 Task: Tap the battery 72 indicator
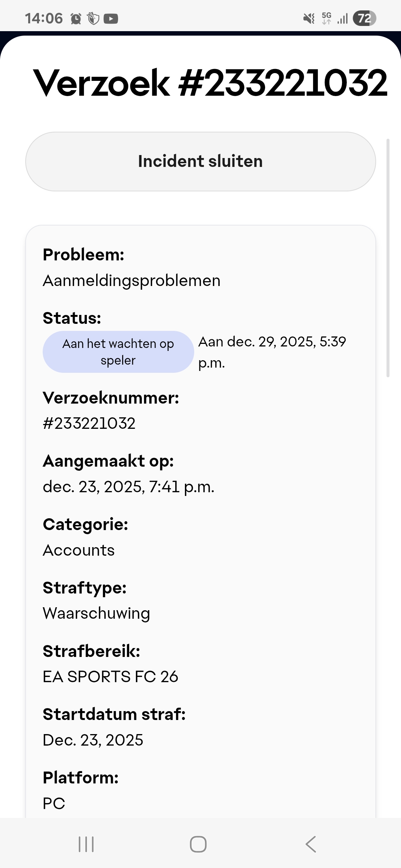pyautogui.click(x=364, y=19)
